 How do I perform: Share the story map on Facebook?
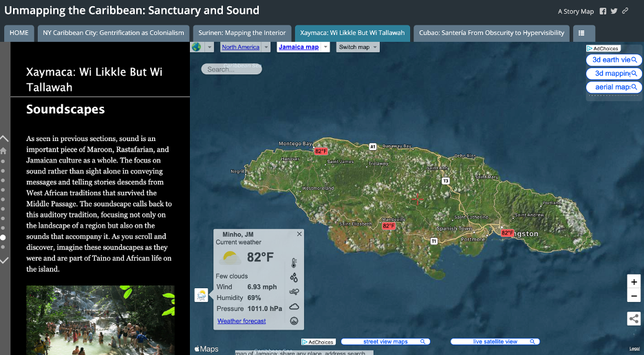[x=603, y=11]
